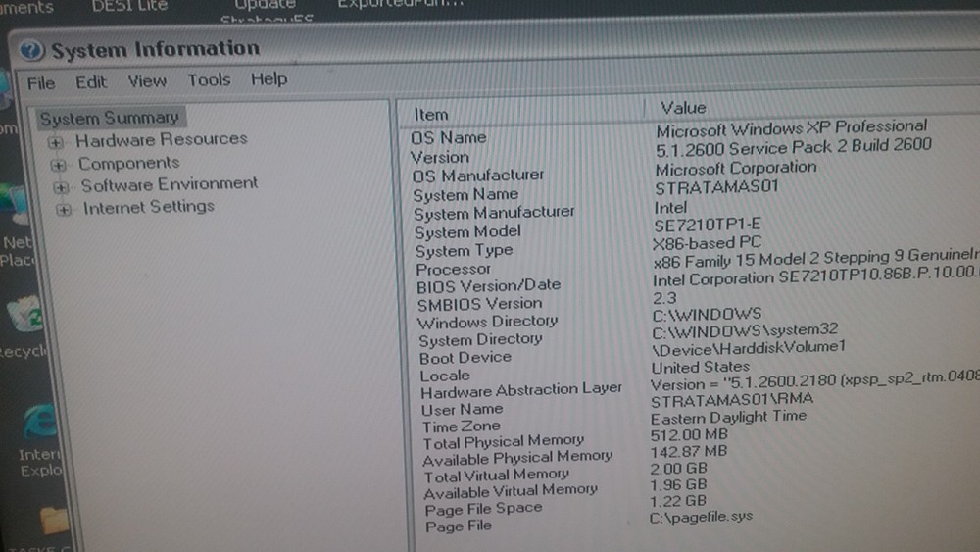Open the View menu
980x552 pixels.
click(147, 80)
